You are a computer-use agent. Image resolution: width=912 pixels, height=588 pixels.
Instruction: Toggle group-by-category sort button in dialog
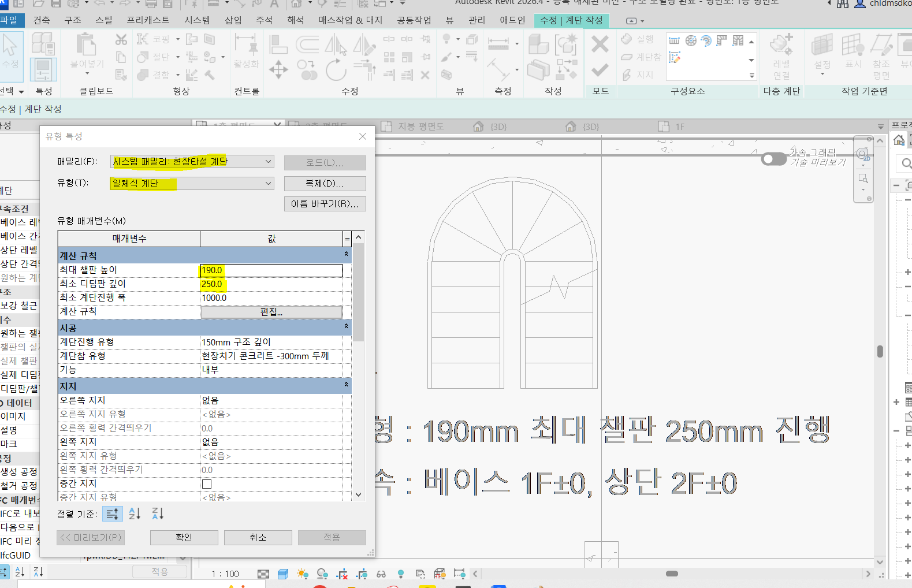tap(112, 513)
